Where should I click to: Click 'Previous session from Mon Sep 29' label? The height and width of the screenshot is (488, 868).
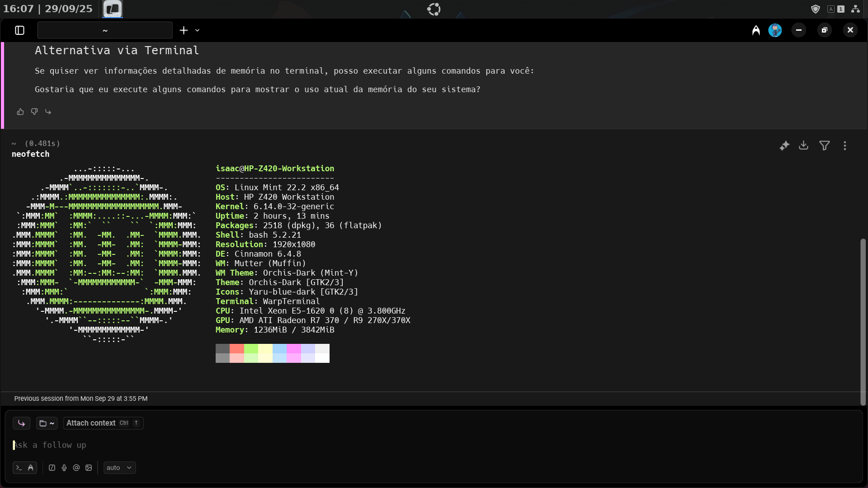(x=81, y=399)
